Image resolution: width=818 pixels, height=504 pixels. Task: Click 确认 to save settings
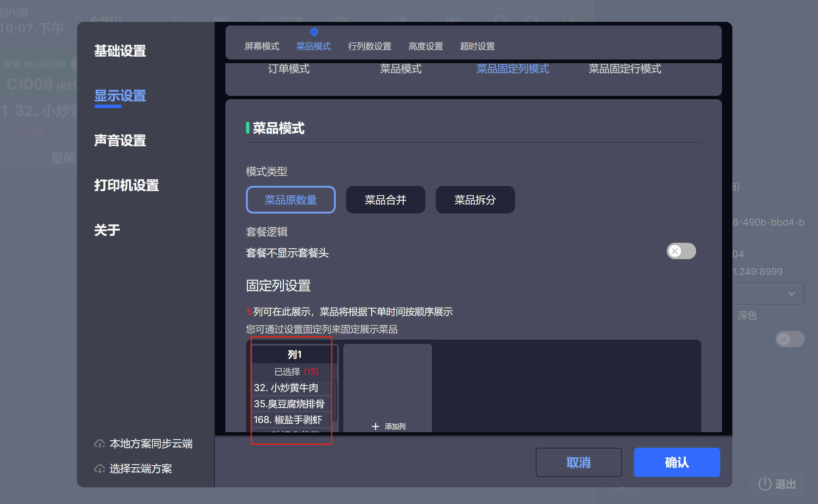coord(677,462)
